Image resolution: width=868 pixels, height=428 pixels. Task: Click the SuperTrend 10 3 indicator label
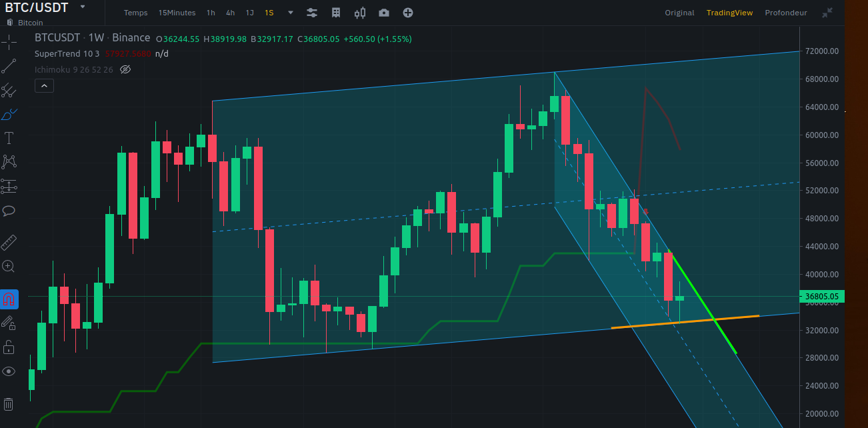(x=67, y=54)
